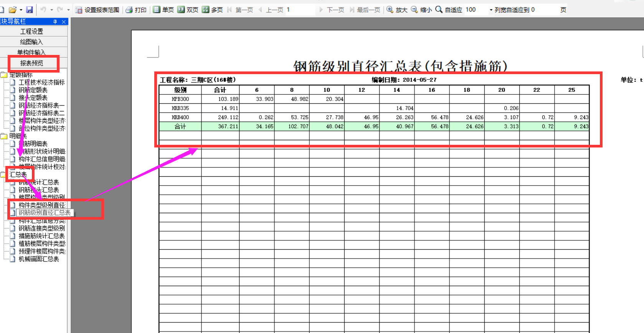Select the 明细表 folder node
Image resolution: width=644 pixels, height=333 pixels.
(x=18, y=136)
